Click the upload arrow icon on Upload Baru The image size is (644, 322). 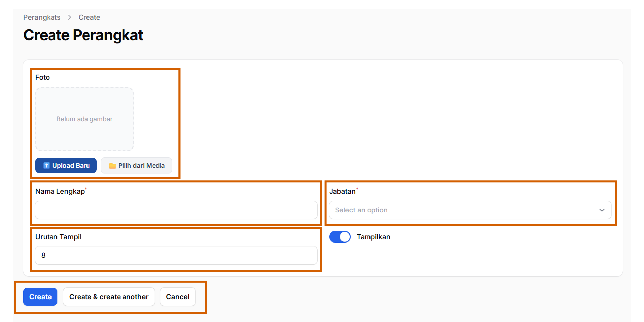(46, 165)
